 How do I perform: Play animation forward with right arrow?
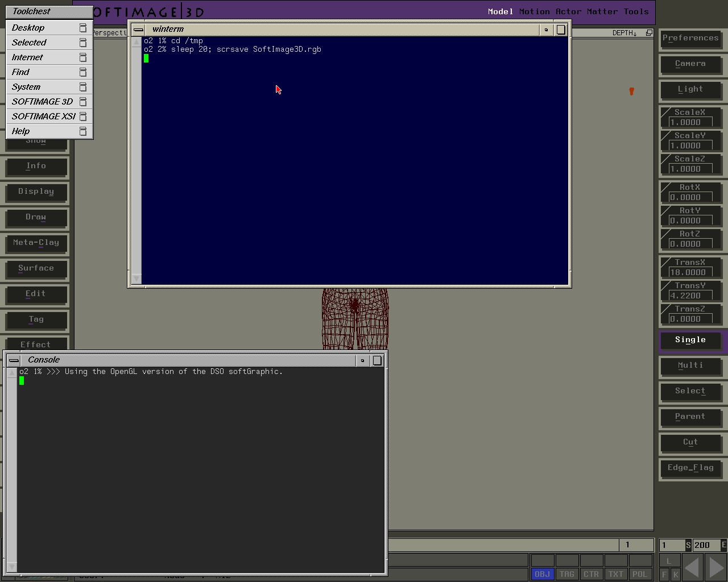pyautogui.click(x=715, y=567)
